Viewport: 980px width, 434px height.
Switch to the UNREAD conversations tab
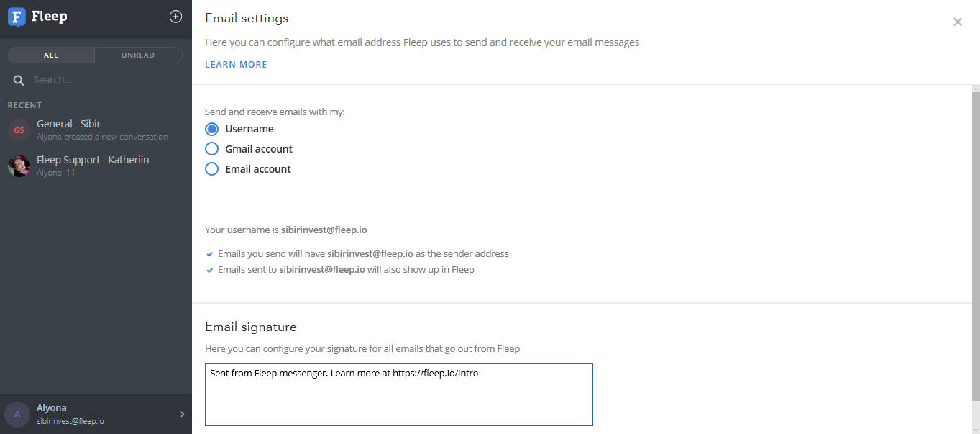[x=138, y=55]
